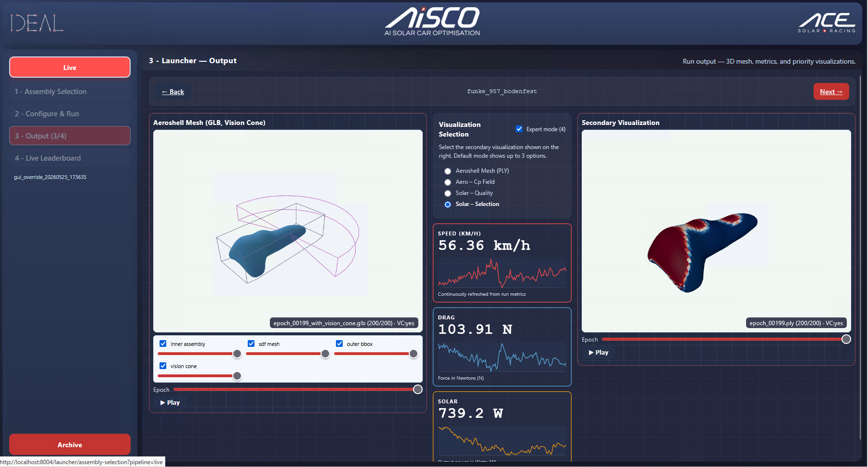Viewport: 868px width, 467px height.
Task: Click the Aeroshell Mesh Epoch slider handle
Action: coord(418,389)
